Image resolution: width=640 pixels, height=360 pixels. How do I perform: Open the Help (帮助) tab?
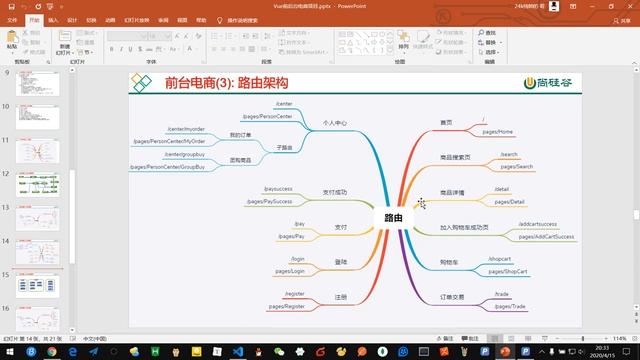(201, 20)
